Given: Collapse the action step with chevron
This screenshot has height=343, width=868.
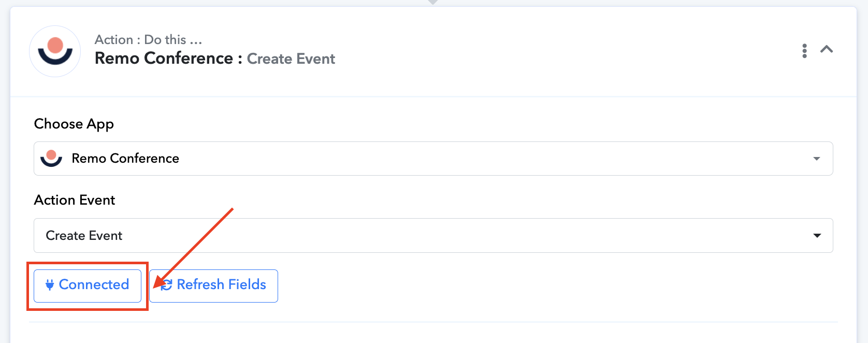Looking at the screenshot, I should coord(827,50).
